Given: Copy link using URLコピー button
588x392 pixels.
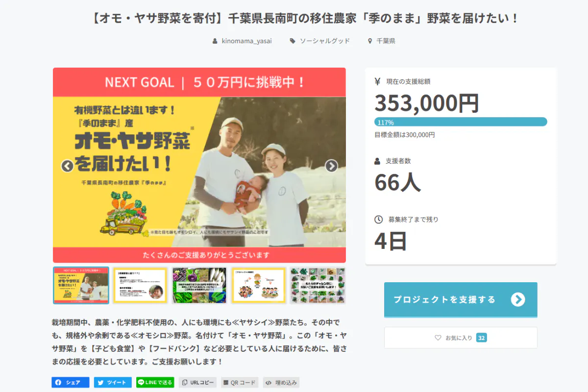Looking at the screenshot, I should pyautogui.click(x=198, y=383).
